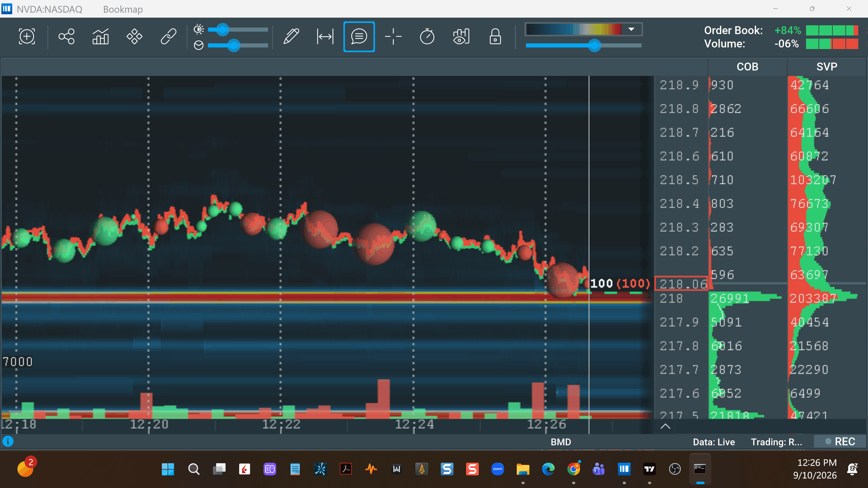The height and width of the screenshot is (488, 868).
Task: Click the Volume -06% indicator bar
Action: (x=832, y=44)
